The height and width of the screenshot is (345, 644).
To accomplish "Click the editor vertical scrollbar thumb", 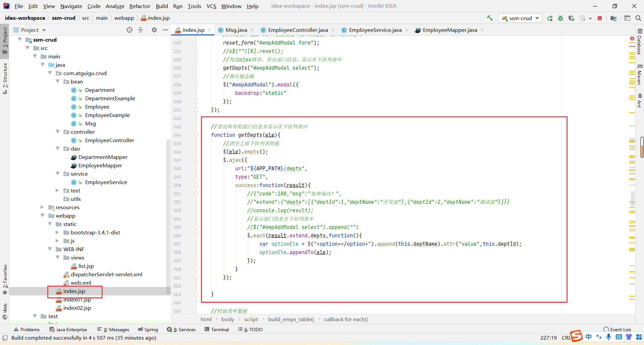I will 642,147.
